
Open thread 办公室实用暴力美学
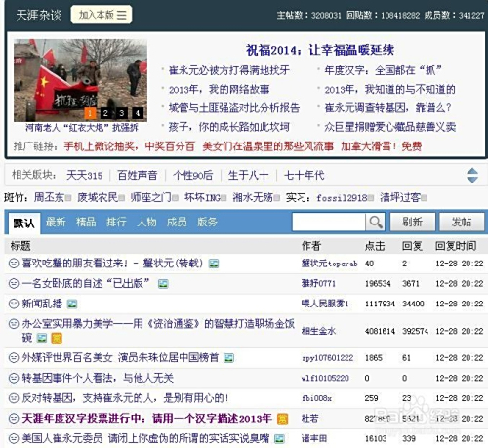[x=158, y=330]
